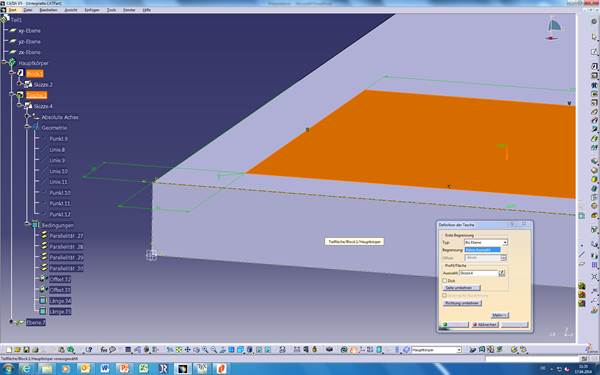600x375 pixels.
Task: Collapse the Bedingungen node in the tree
Action: (x=27, y=223)
